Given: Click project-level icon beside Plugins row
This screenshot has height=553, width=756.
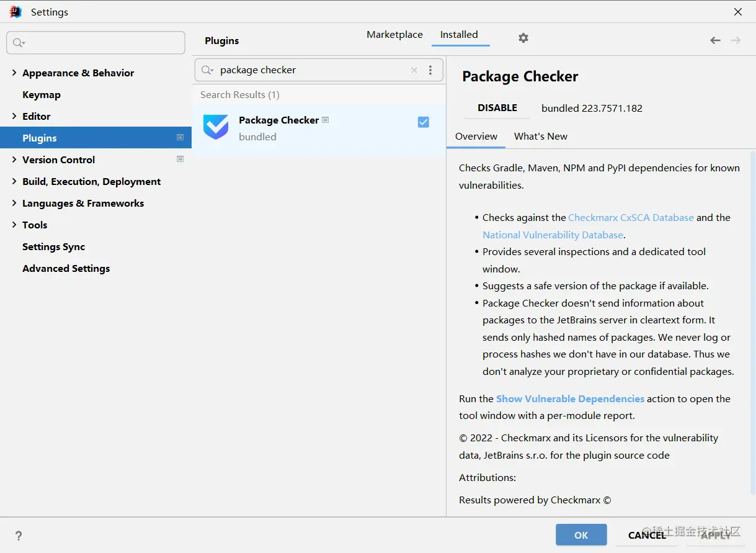Looking at the screenshot, I should (x=180, y=137).
